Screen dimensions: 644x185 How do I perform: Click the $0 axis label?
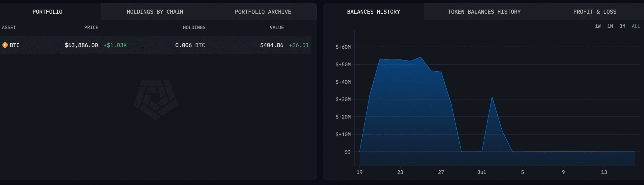coord(347,152)
